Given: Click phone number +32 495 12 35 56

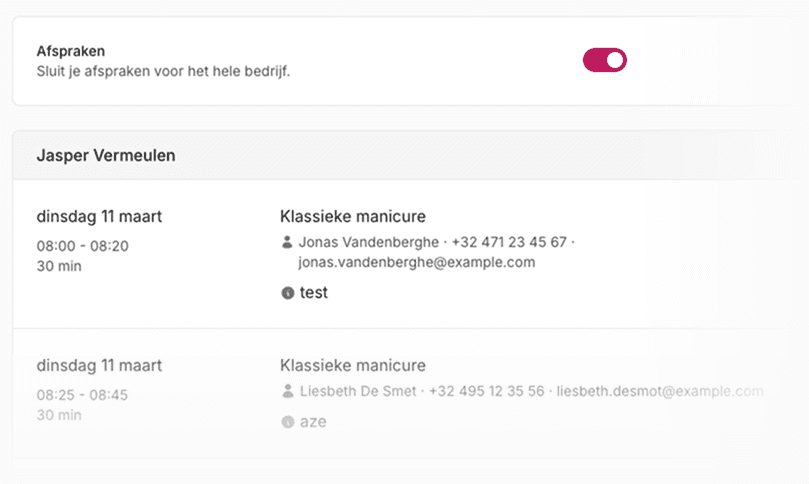Looking at the screenshot, I should [x=487, y=391].
